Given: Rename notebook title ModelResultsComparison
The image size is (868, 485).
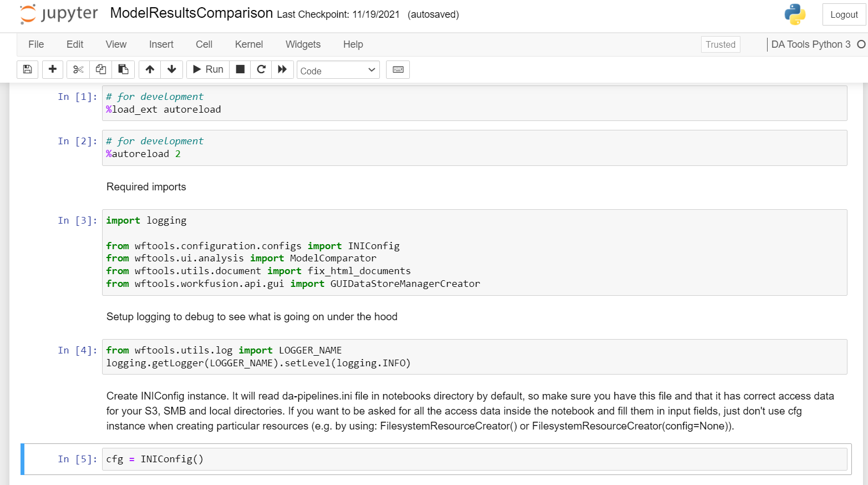Looking at the screenshot, I should click(191, 13).
